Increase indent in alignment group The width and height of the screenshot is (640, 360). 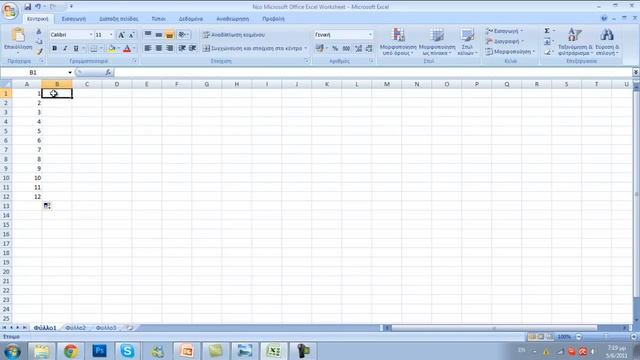click(193, 48)
